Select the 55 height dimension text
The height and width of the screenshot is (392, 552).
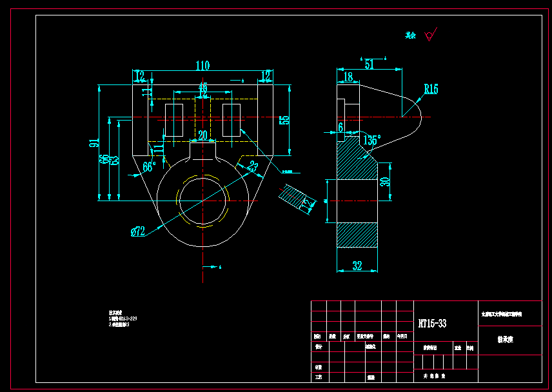point(284,120)
